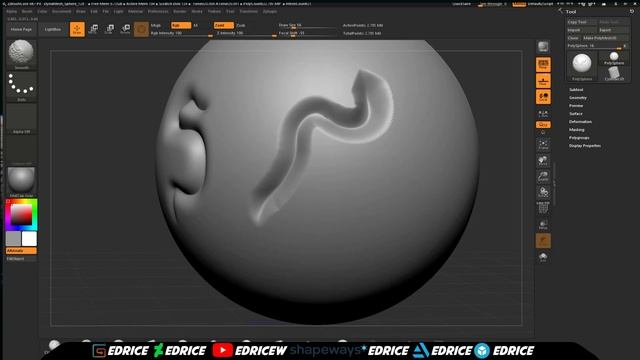Open the MatCap Gray material selector
This screenshot has width=640, height=360.
[x=21, y=182]
